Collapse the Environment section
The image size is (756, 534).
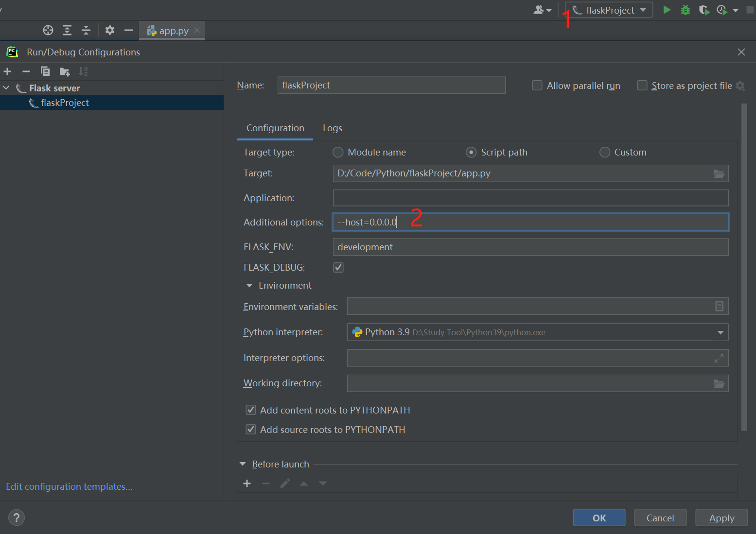tap(249, 286)
